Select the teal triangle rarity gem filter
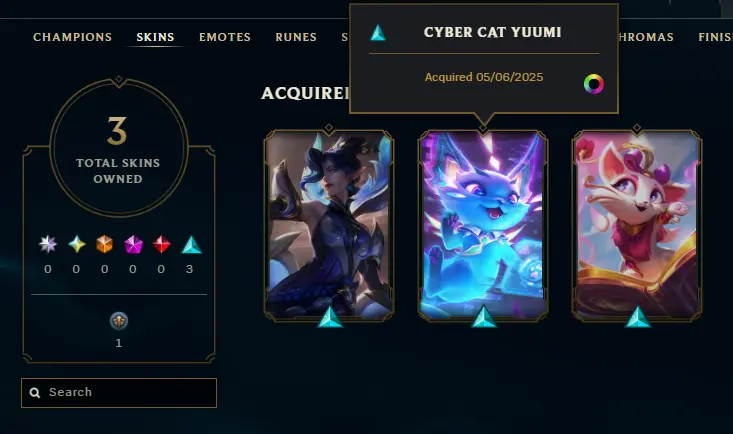Screen dimensions: 733x434 pyautogui.click(x=191, y=245)
